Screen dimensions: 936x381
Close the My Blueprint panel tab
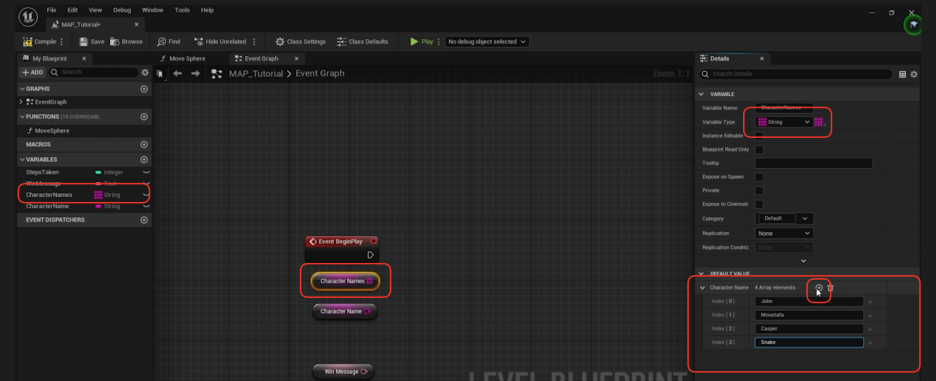[x=84, y=59]
